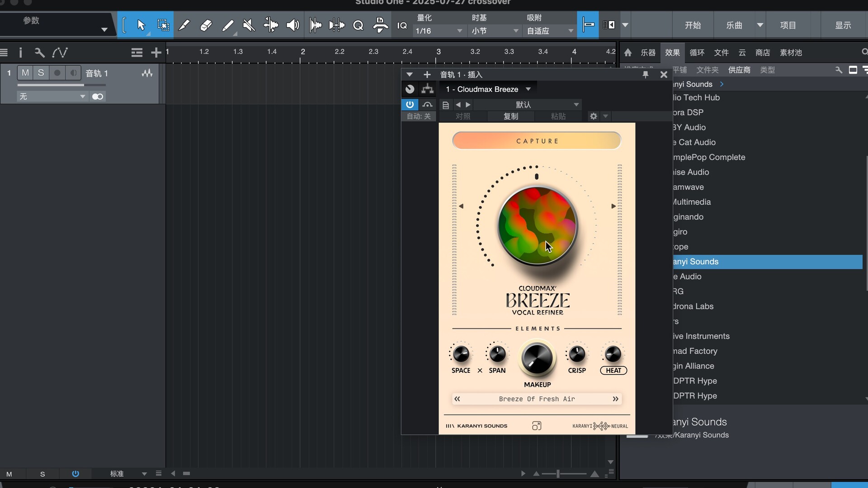This screenshot has width=868, height=488.
Task: Sort browser by 类型
Action: point(767,70)
